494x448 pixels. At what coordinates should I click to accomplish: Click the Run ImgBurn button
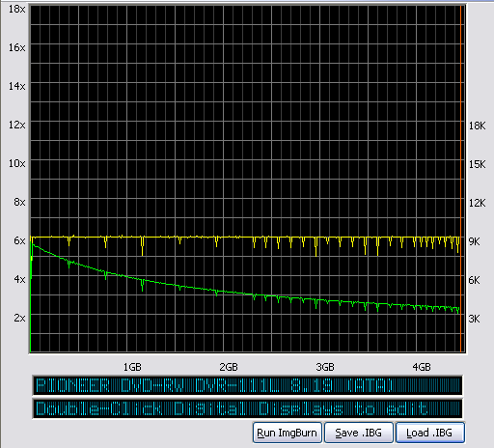(287, 433)
